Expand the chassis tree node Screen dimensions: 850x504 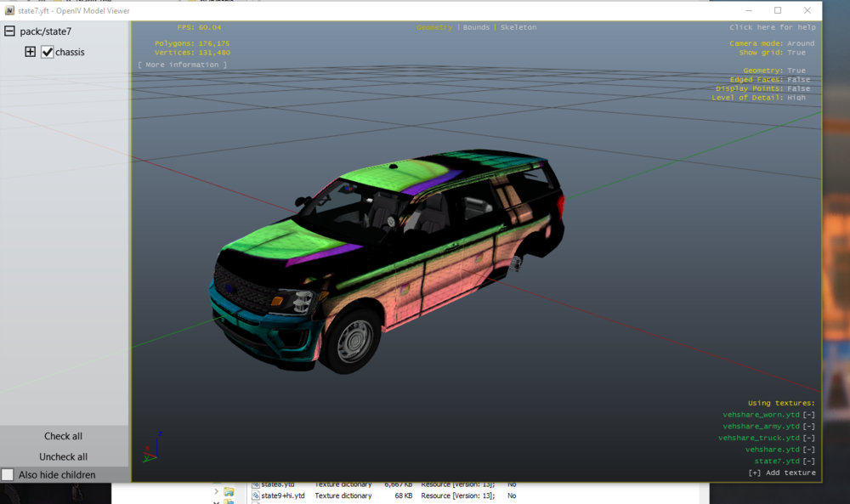pos(30,52)
